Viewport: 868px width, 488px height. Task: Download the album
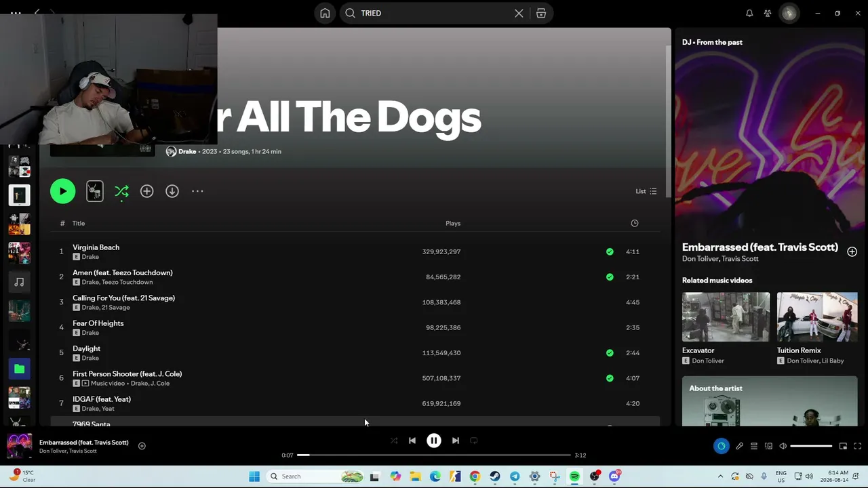click(x=172, y=191)
